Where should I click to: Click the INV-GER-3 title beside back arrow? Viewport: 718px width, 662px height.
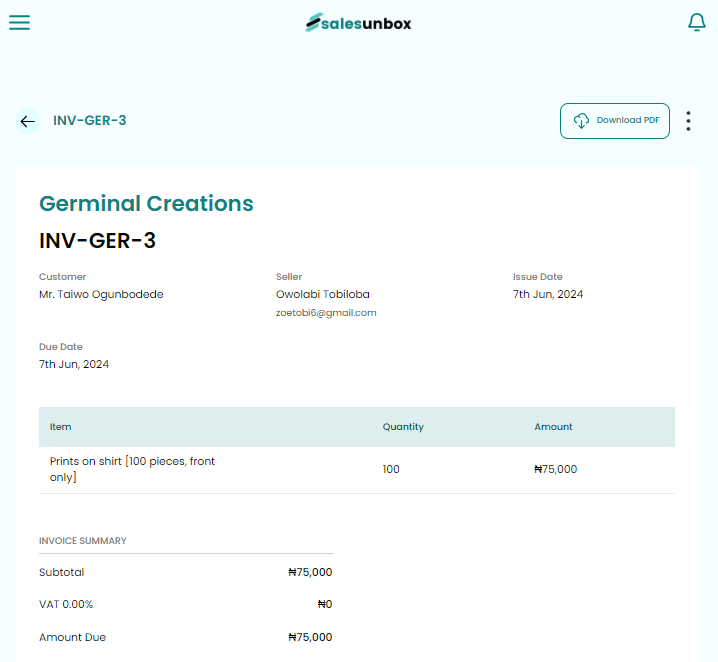click(90, 121)
